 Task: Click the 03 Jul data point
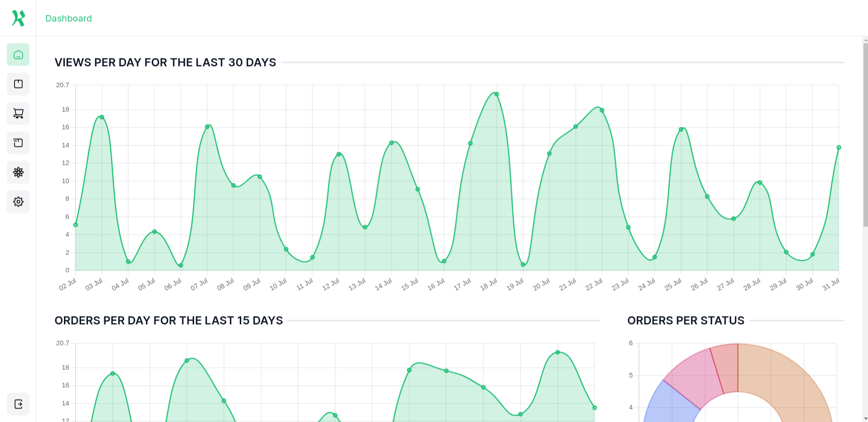(102, 117)
